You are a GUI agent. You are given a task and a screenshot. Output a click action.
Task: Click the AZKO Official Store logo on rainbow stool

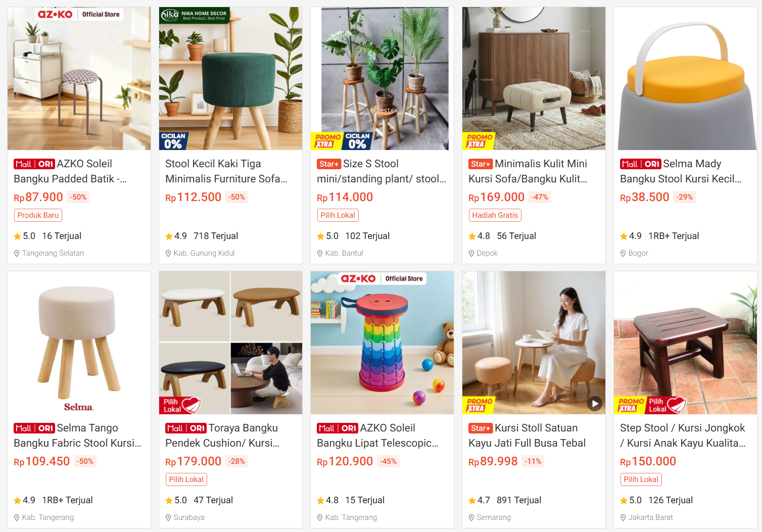pos(383,278)
